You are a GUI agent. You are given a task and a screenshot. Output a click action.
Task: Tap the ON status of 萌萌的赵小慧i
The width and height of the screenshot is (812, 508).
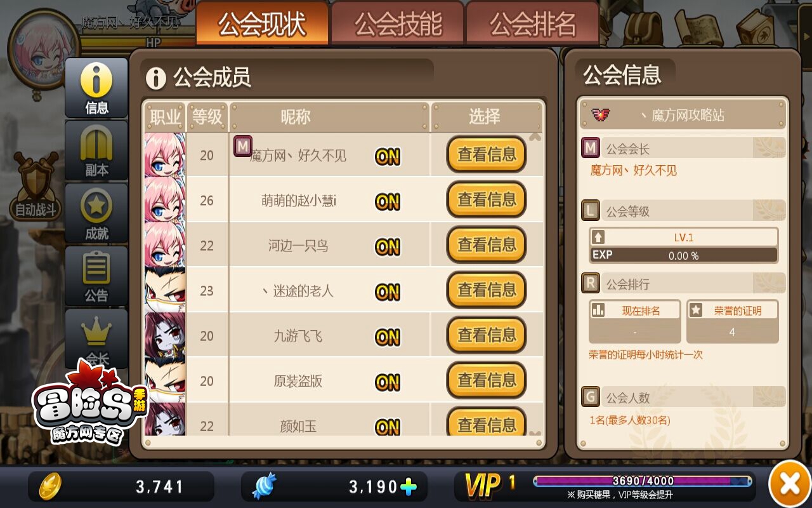point(388,201)
